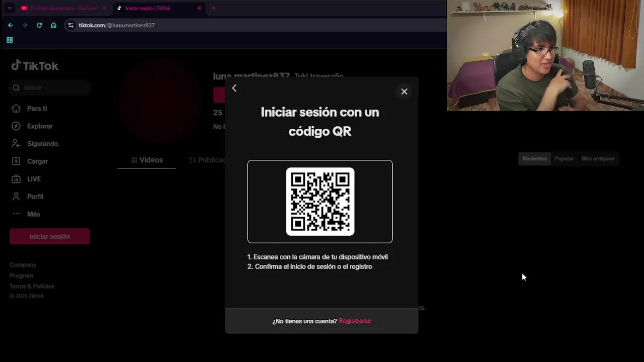Click the QR code image
This screenshot has height=362, width=644.
pyautogui.click(x=320, y=202)
